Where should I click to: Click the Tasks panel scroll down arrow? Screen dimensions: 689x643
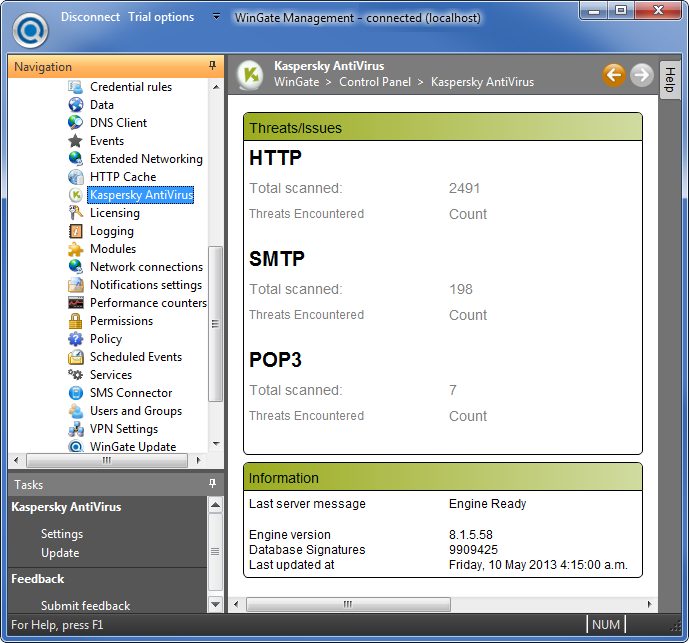pyautogui.click(x=215, y=604)
